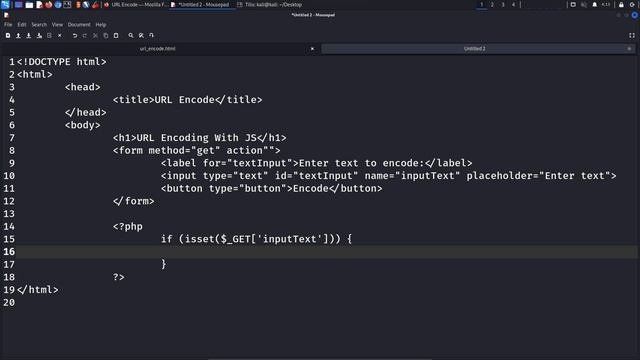Screen dimensions: 640x360
Task: Click the Go to line toolbar icon
Action: pyautogui.click(x=151, y=36)
